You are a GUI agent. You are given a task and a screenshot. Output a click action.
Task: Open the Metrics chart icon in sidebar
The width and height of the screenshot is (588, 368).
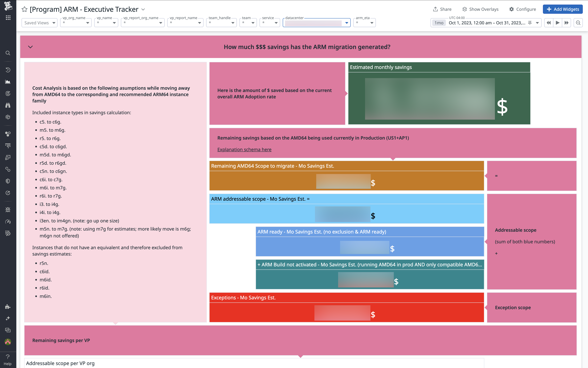pyautogui.click(x=8, y=82)
